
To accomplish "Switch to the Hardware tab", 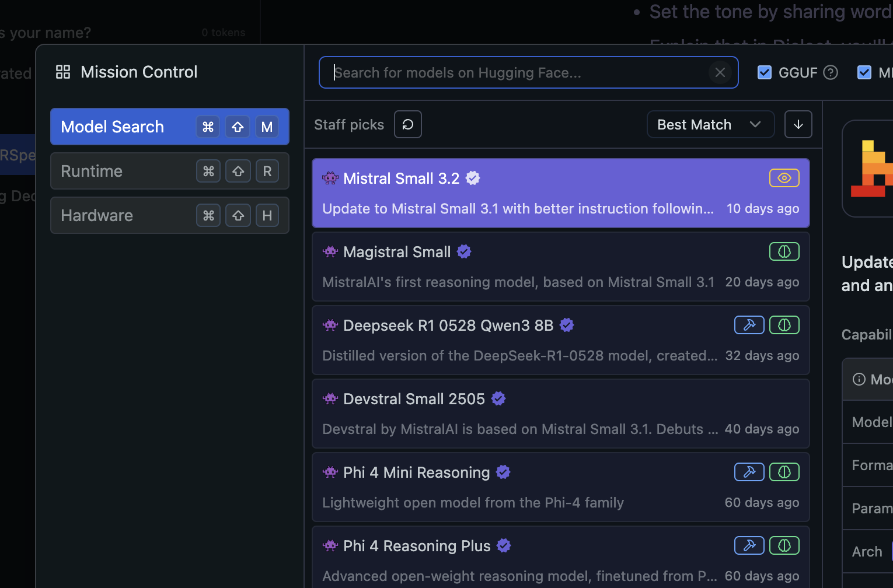I will click(170, 215).
